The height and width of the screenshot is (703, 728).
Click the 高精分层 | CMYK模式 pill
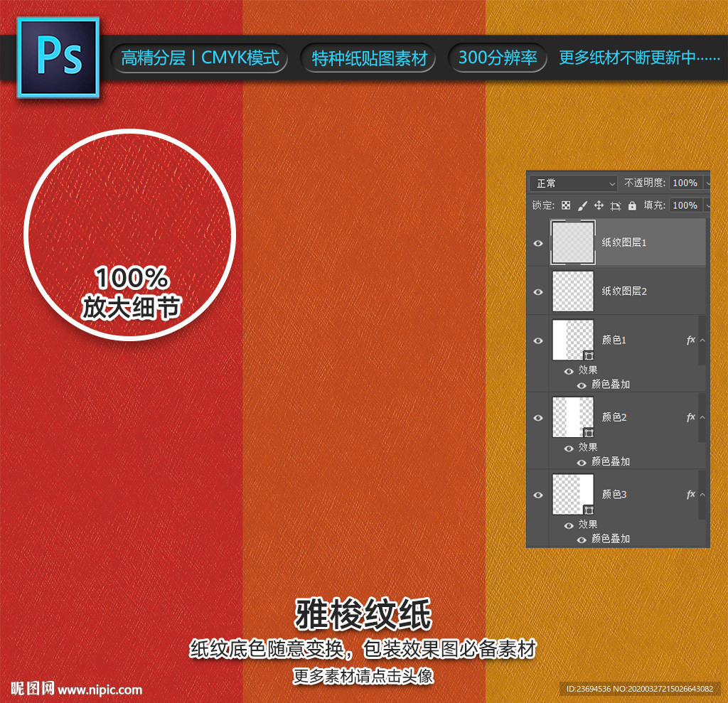200,58
